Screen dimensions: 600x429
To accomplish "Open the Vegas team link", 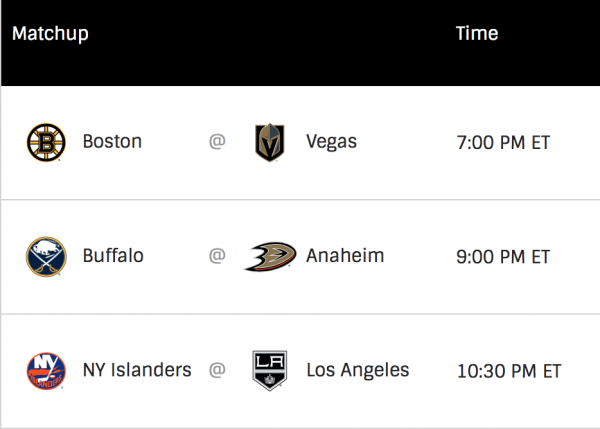I will (333, 142).
